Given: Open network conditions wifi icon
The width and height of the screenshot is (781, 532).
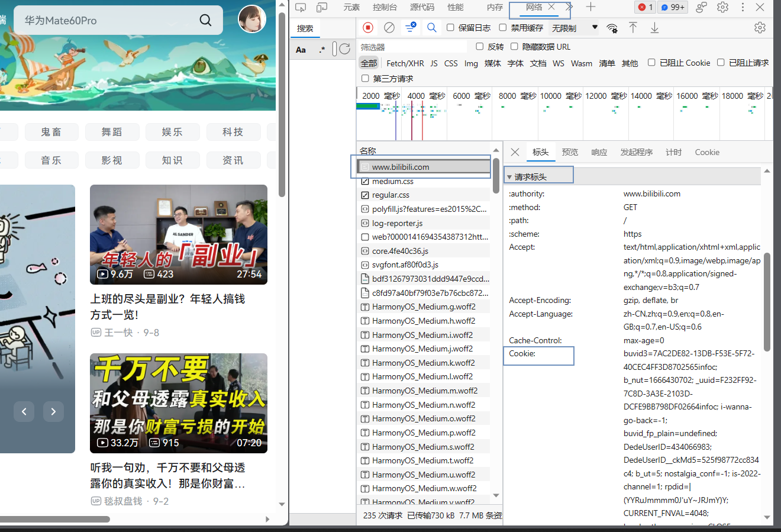Looking at the screenshot, I should click(x=612, y=28).
